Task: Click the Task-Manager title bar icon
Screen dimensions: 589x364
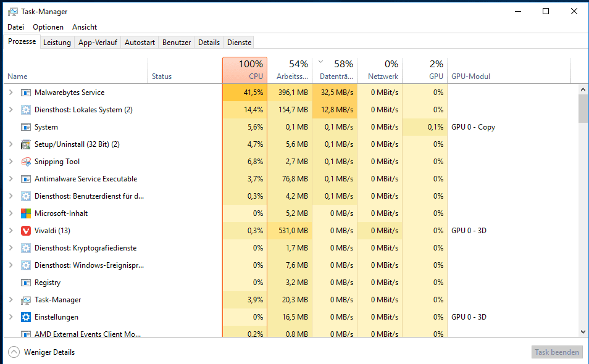Action: pyautogui.click(x=12, y=12)
